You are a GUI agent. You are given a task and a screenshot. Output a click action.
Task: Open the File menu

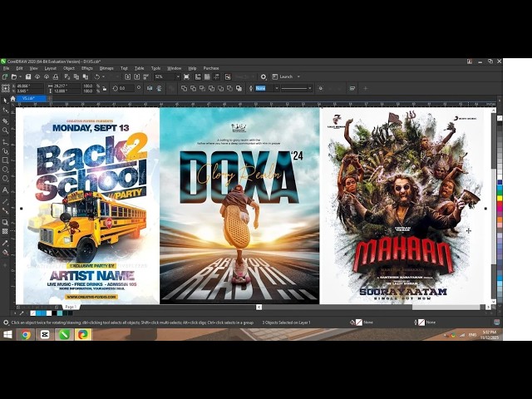pyautogui.click(x=6, y=68)
